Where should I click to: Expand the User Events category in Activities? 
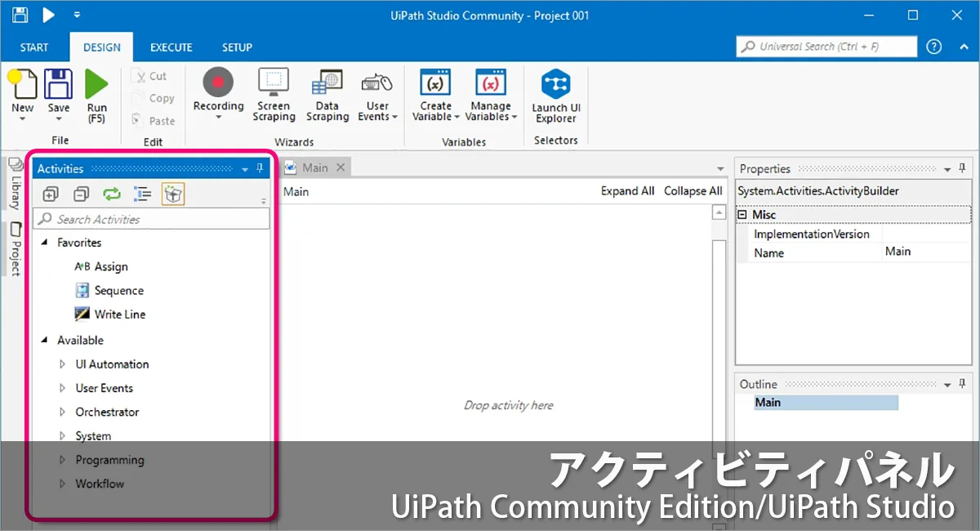pos(63,388)
